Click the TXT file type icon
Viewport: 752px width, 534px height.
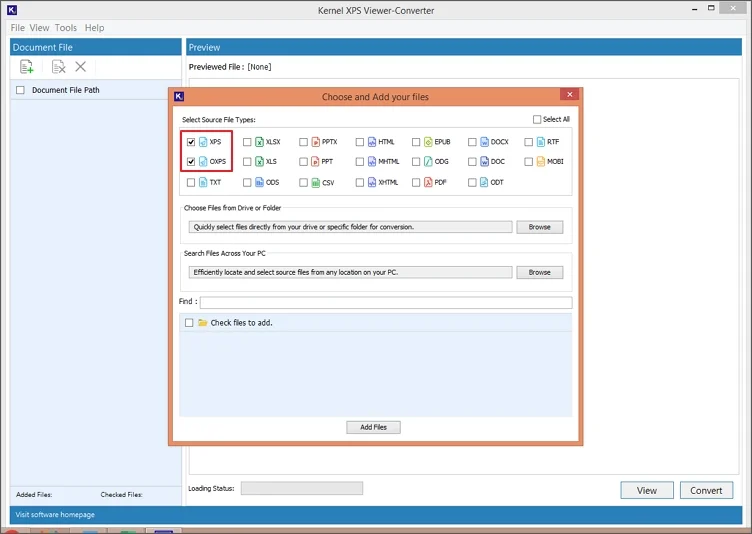(203, 182)
